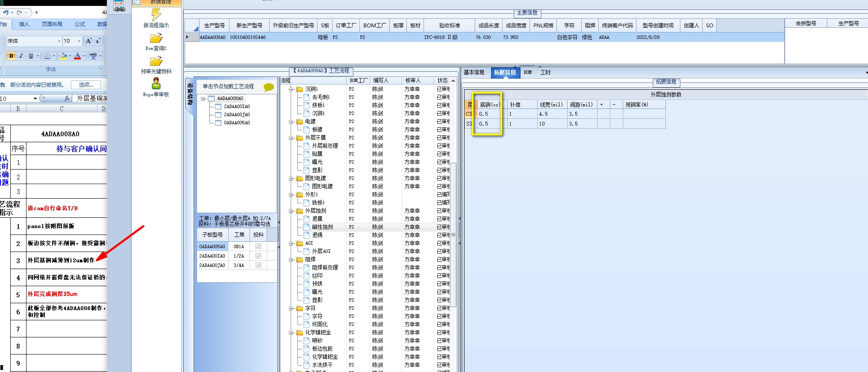Switch to the BOM tab

click(x=528, y=73)
